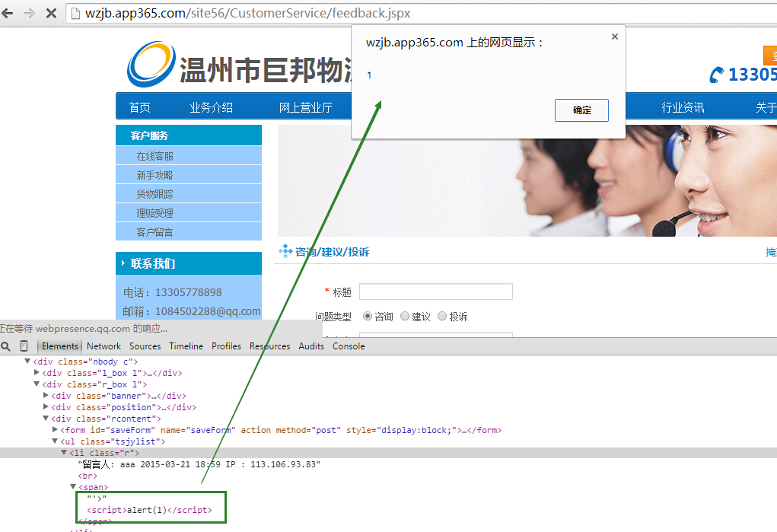The width and height of the screenshot is (777, 532).
Task: Click the browser back arrow
Action: (7, 13)
